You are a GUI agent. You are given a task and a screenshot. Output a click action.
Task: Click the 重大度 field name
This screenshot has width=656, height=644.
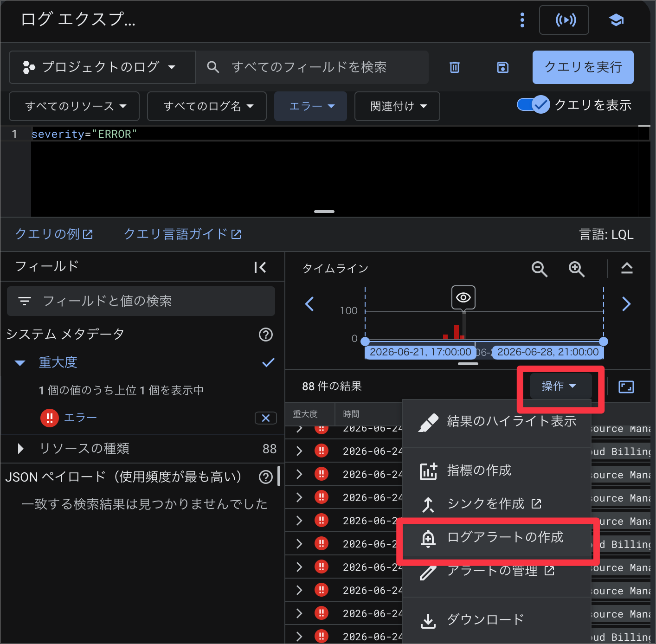pos(58,362)
